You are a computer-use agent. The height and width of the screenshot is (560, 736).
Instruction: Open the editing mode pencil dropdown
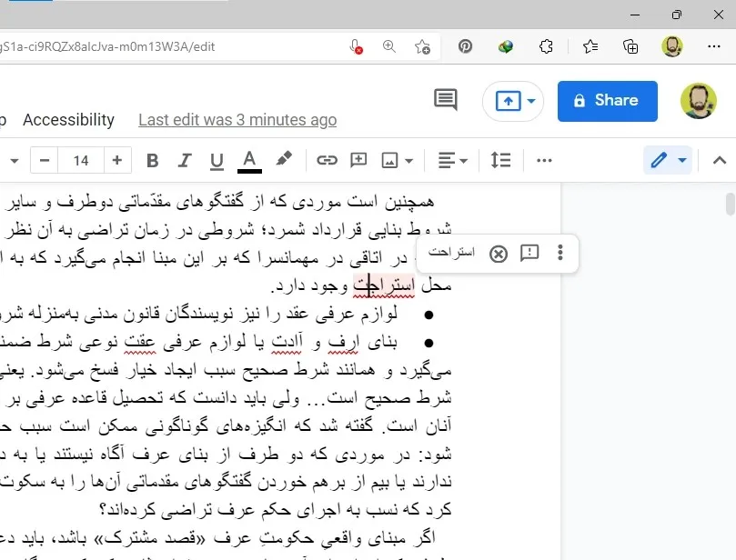click(668, 161)
